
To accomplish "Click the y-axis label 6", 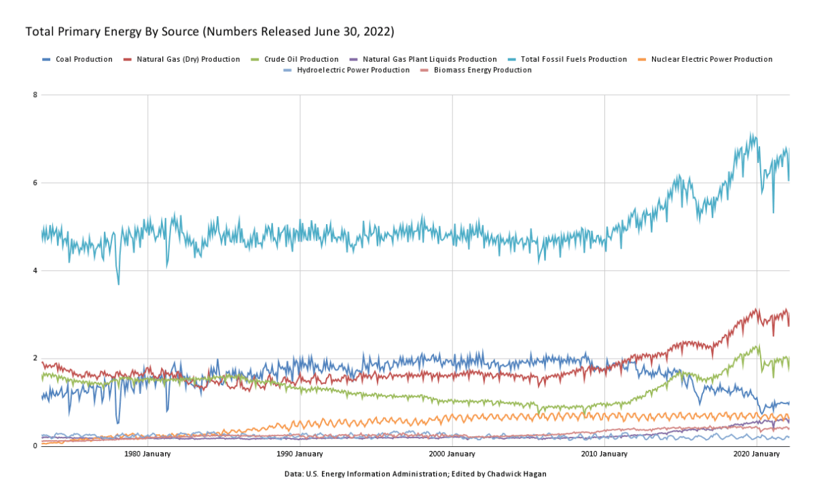I will pos(35,183).
